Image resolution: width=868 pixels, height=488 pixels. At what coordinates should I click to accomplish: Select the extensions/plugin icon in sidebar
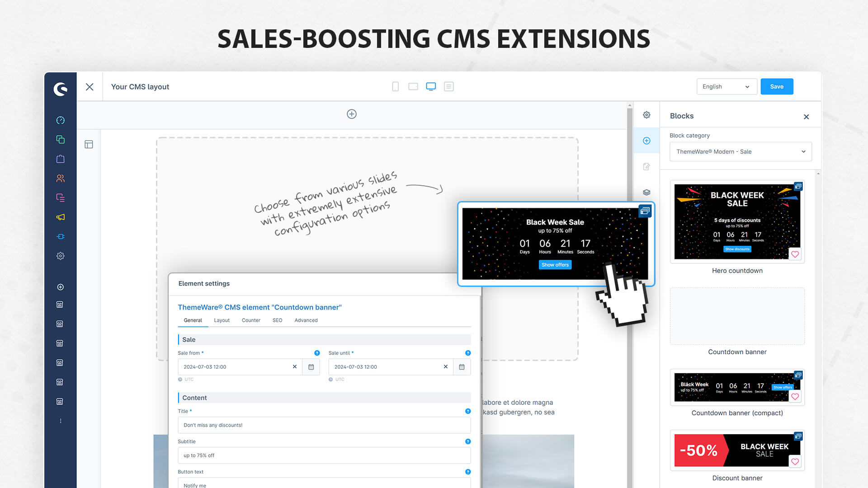(60, 236)
